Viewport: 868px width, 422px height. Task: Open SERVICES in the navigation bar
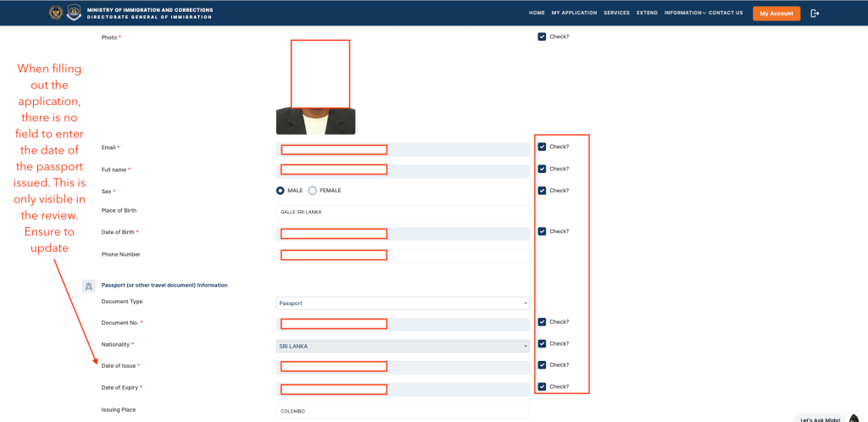pos(617,13)
